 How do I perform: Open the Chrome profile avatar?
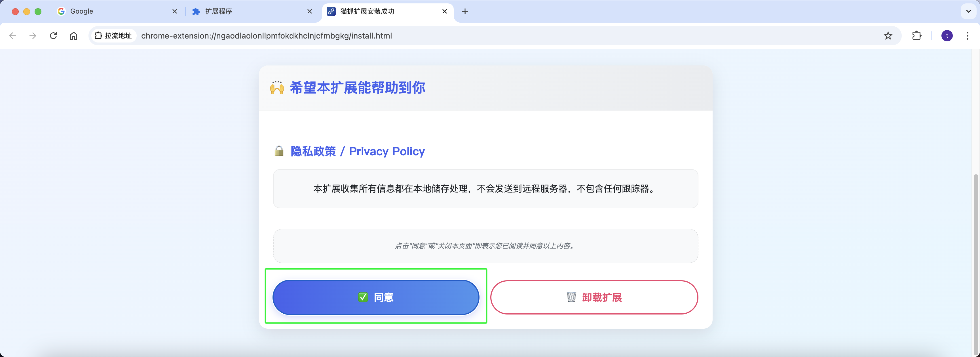pos(947,36)
